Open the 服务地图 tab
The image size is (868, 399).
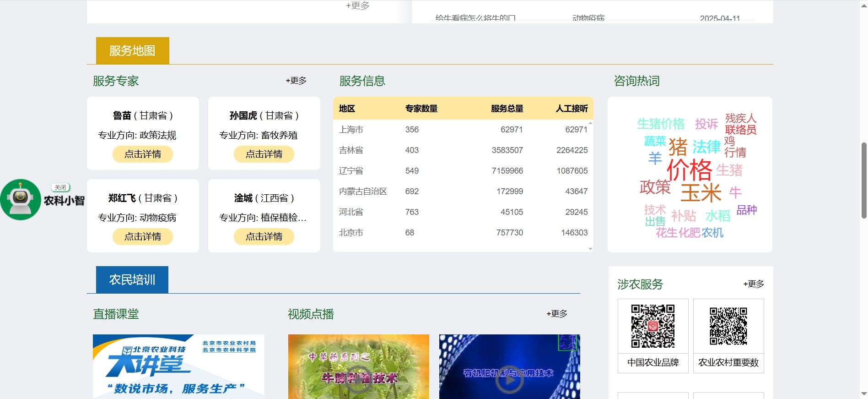coord(132,50)
